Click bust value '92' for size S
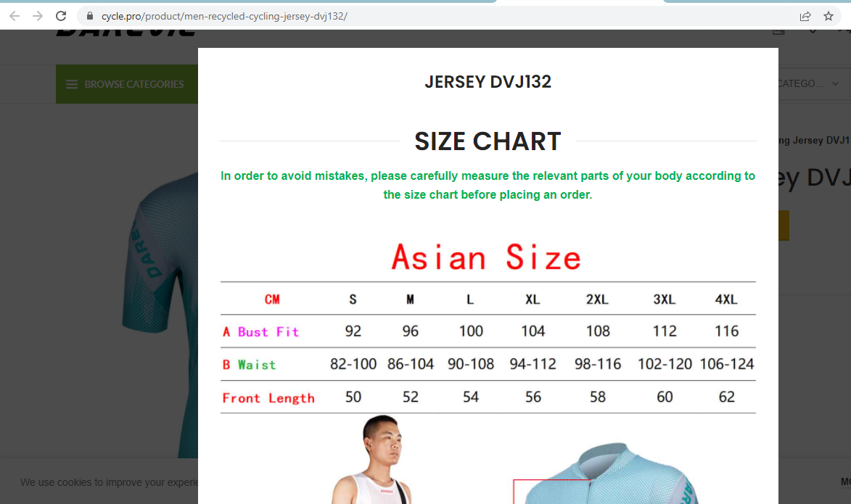851x504 pixels. pyautogui.click(x=353, y=331)
